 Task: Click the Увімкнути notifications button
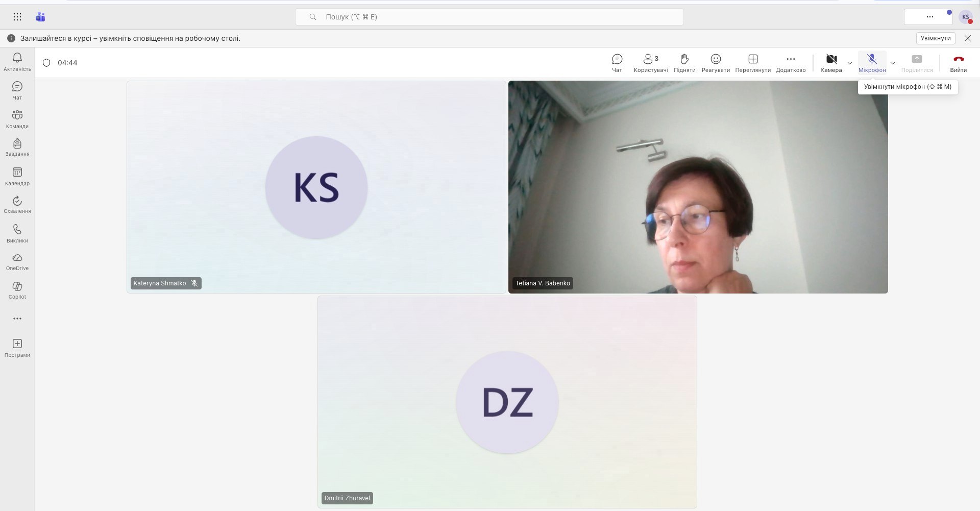936,38
